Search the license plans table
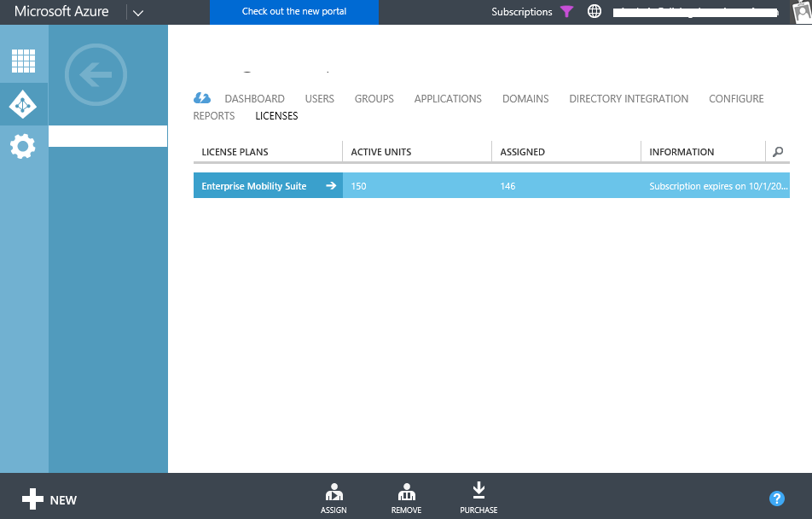812x519 pixels. (x=778, y=152)
